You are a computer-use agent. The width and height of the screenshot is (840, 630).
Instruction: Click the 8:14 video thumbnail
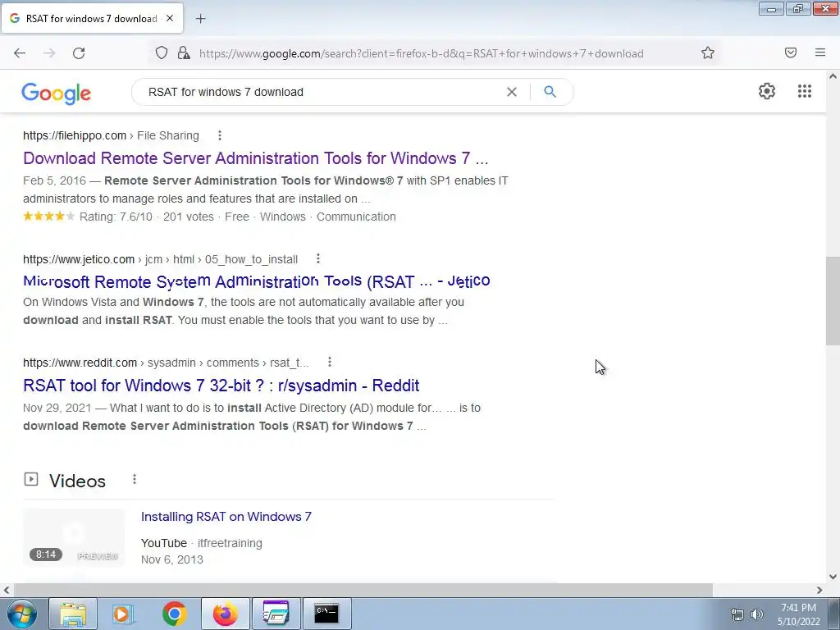pyautogui.click(x=74, y=537)
